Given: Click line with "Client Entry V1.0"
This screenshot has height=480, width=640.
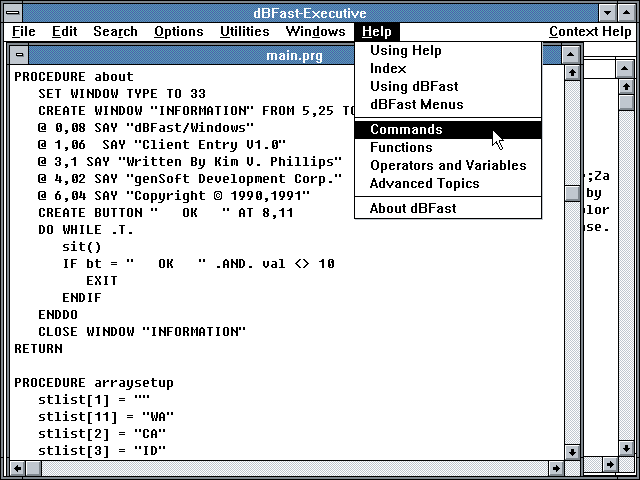Looking at the screenshot, I should click(162, 145).
